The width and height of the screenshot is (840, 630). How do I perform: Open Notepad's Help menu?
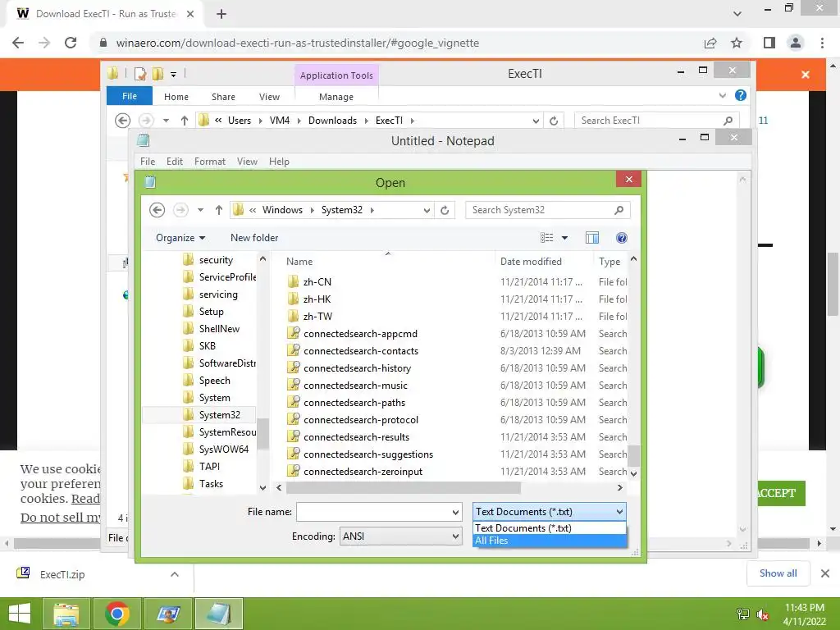pyautogui.click(x=279, y=162)
